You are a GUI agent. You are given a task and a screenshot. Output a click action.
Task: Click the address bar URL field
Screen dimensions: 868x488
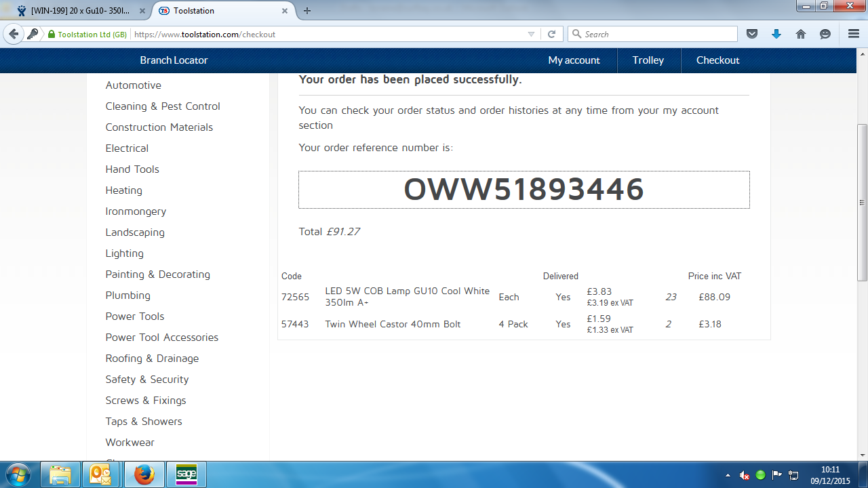click(x=327, y=34)
